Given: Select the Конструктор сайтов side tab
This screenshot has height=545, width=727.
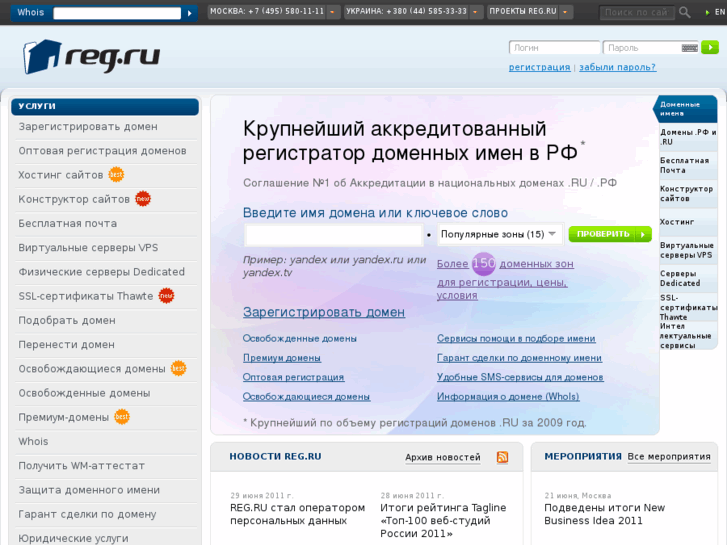Looking at the screenshot, I should (x=688, y=193).
